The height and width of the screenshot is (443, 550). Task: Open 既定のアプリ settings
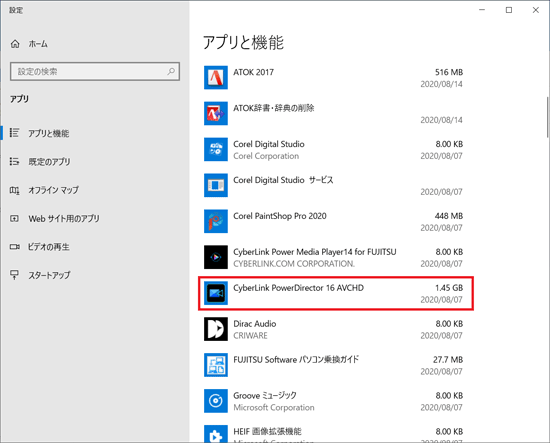coord(49,162)
